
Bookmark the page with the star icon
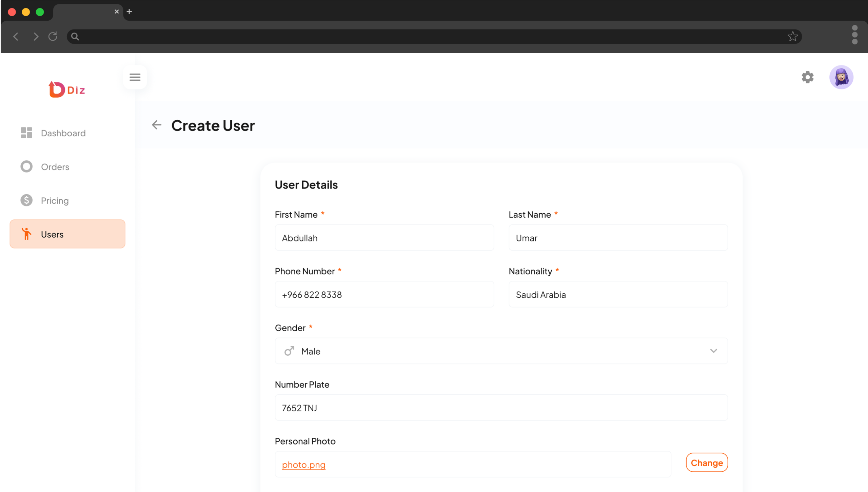(792, 36)
